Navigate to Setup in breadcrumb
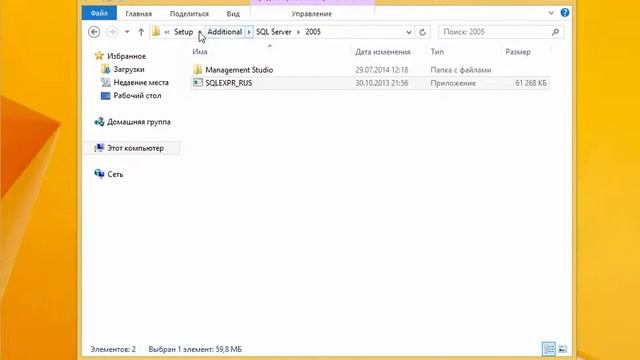640x360 pixels. [x=184, y=32]
